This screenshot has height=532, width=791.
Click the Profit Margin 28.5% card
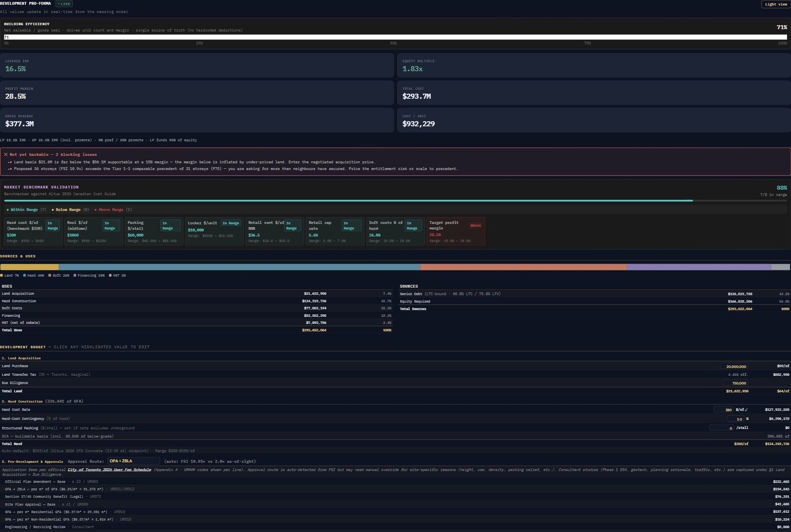pos(197,93)
